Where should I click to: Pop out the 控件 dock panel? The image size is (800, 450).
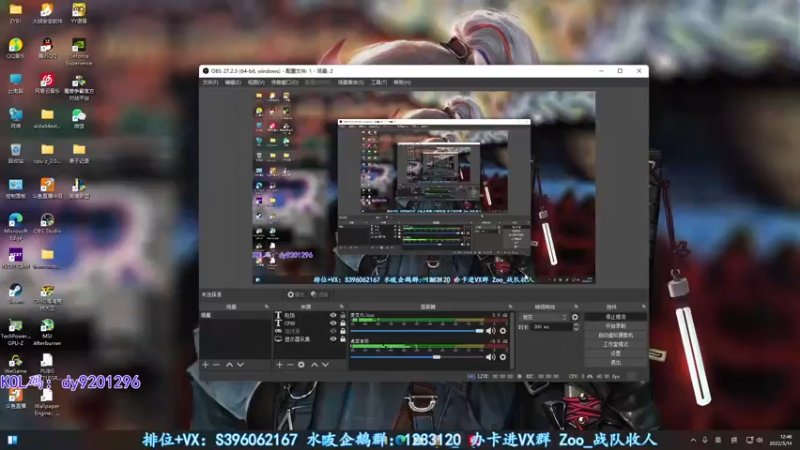[643, 307]
